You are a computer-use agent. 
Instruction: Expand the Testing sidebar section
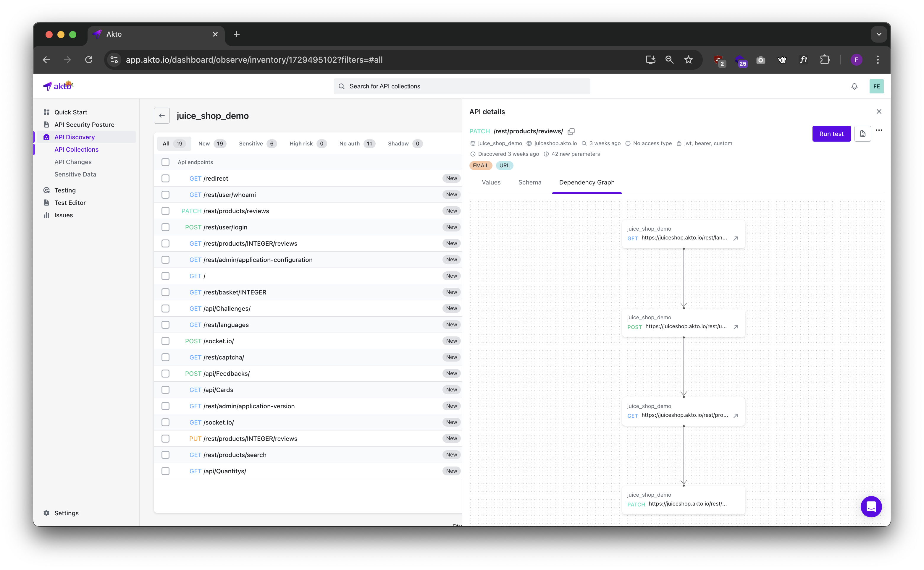point(65,190)
